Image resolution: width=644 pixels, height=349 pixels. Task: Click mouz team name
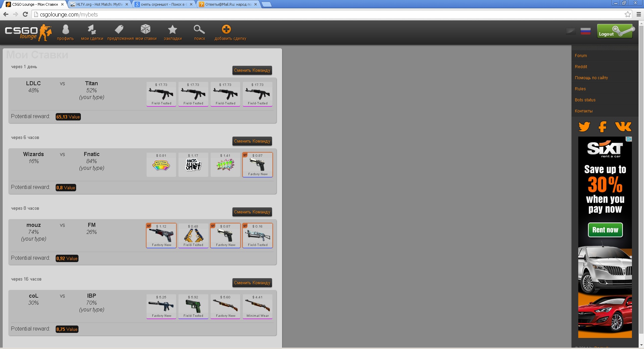click(34, 225)
